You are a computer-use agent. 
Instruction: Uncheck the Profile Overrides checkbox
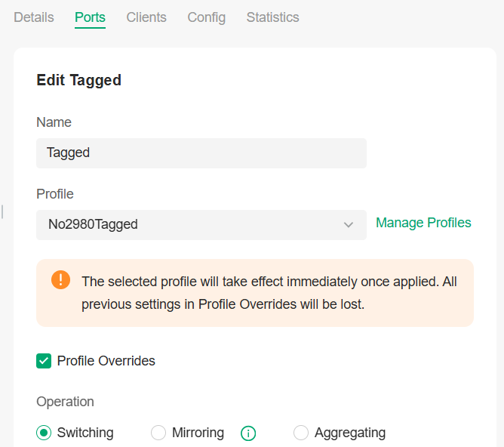[x=44, y=361]
